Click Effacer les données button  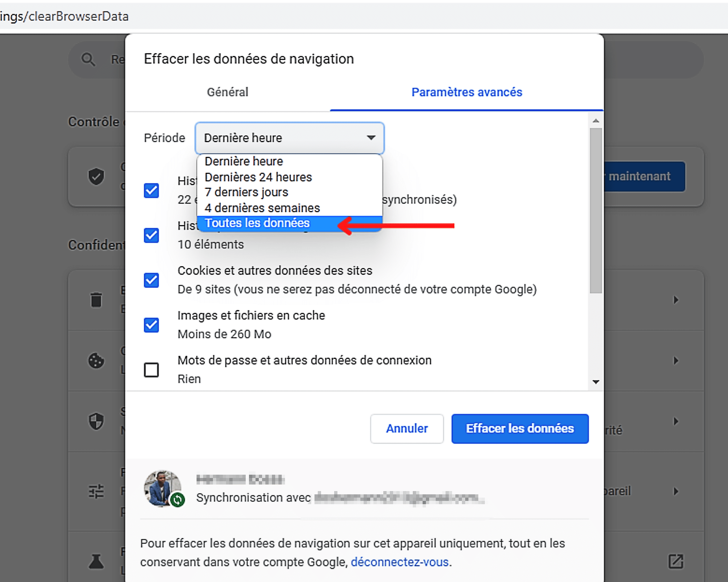520,428
